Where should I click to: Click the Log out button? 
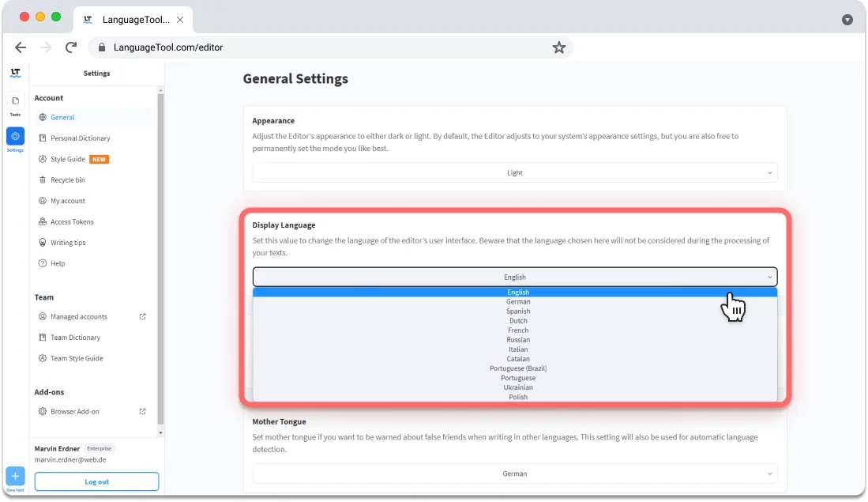click(96, 481)
